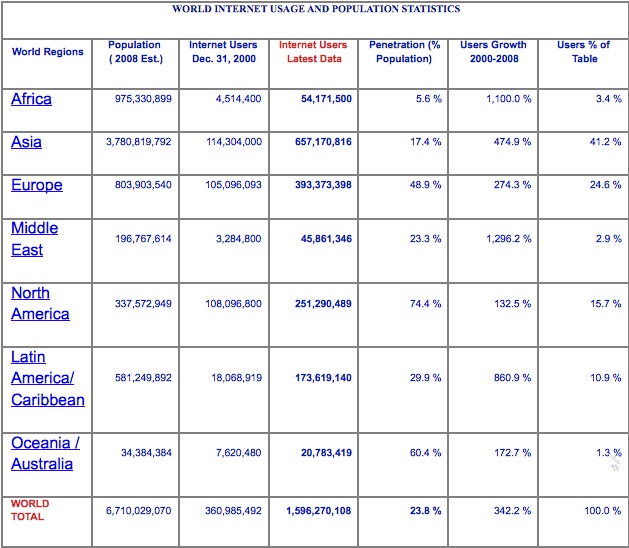Select North America's 74.4 % penetration cell

pyautogui.click(x=424, y=303)
